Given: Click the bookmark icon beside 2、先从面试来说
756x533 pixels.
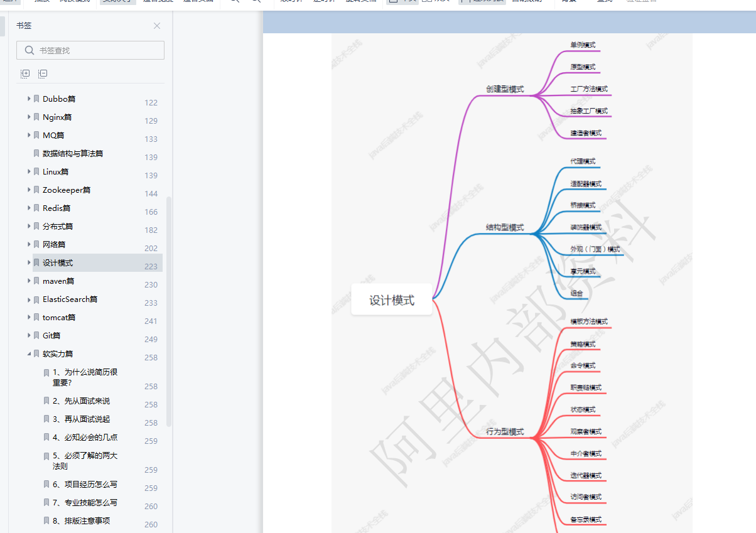Looking at the screenshot, I should pyautogui.click(x=46, y=401).
